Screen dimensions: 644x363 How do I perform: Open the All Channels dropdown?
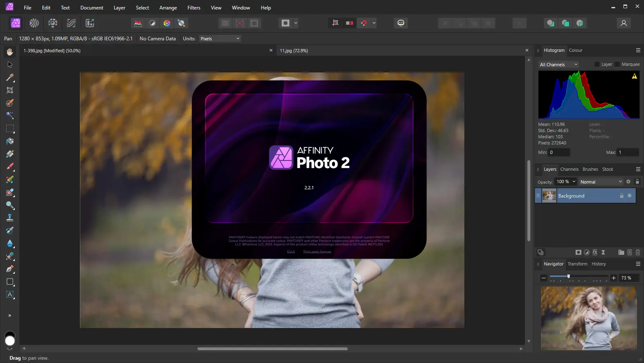click(559, 65)
